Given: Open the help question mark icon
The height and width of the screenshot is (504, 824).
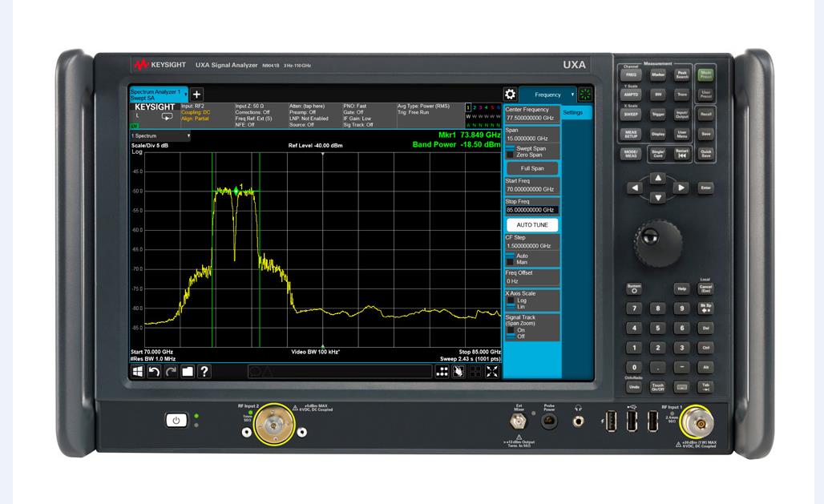Looking at the screenshot, I should (x=204, y=372).
